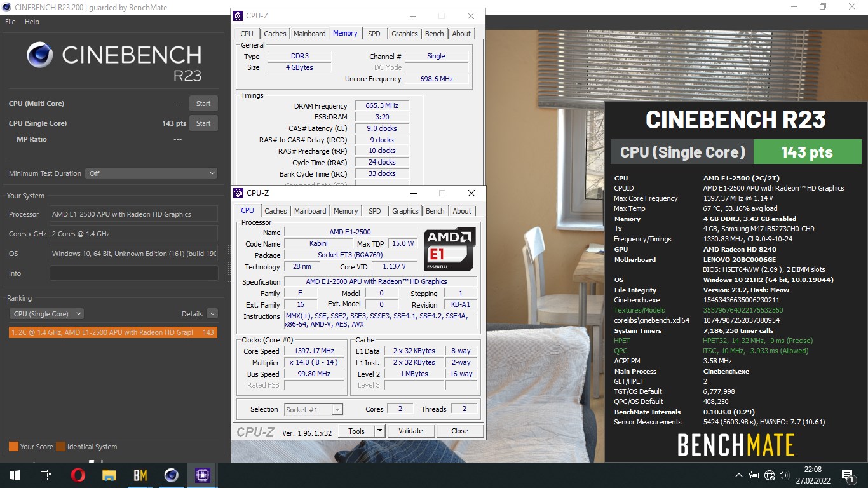Open the CPU (Single Core) ranking dropdown

point(46,314)
